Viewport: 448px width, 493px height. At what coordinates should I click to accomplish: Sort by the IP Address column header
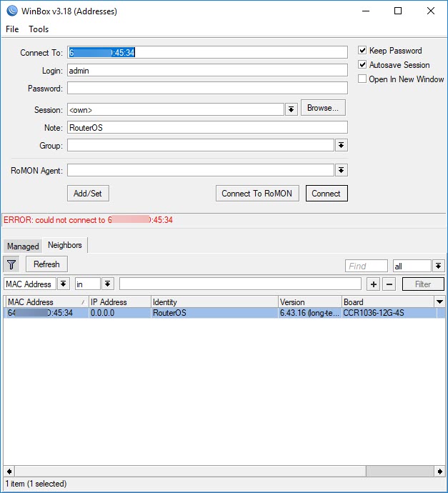tap(120, 302)
